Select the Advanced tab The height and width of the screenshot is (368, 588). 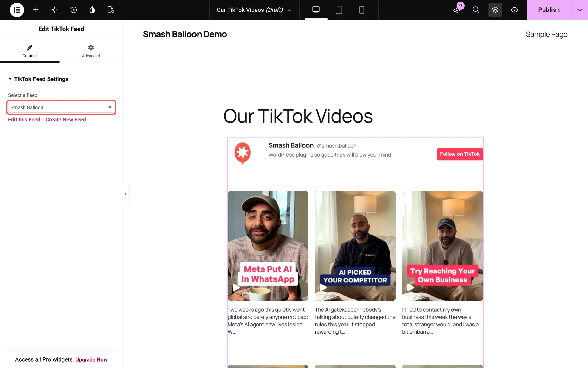click(91, 51)
